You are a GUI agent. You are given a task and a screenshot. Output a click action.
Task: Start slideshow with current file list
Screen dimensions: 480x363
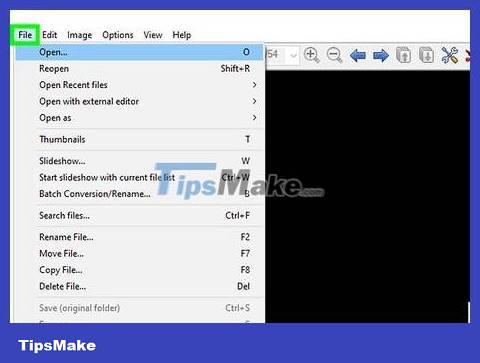point(139,177)
